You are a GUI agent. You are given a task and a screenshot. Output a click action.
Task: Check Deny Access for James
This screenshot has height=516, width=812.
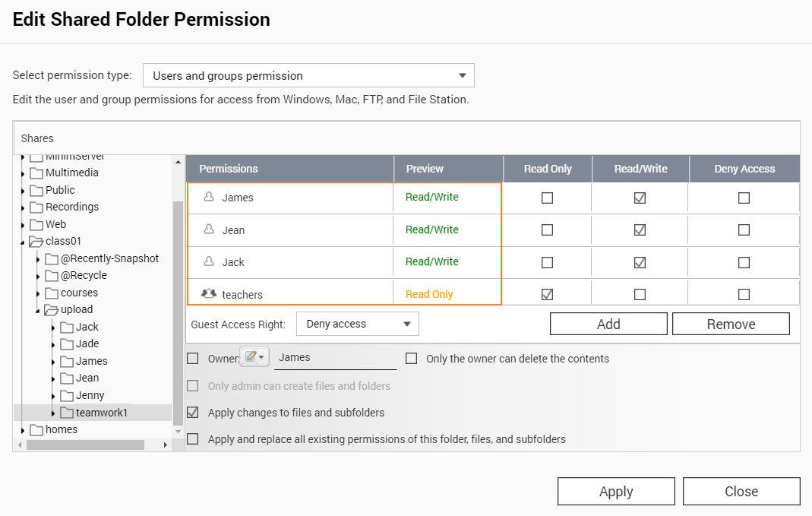pyautogui.click(x=744, y=198)
